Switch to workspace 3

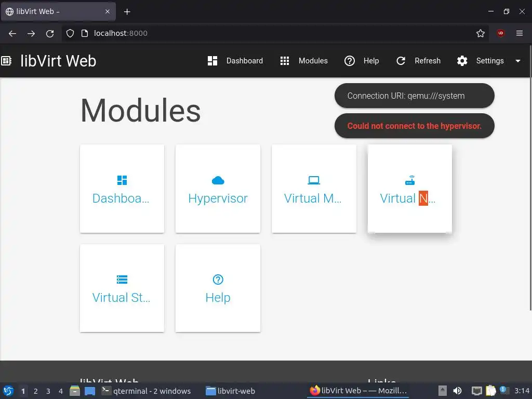click(48, 391)
